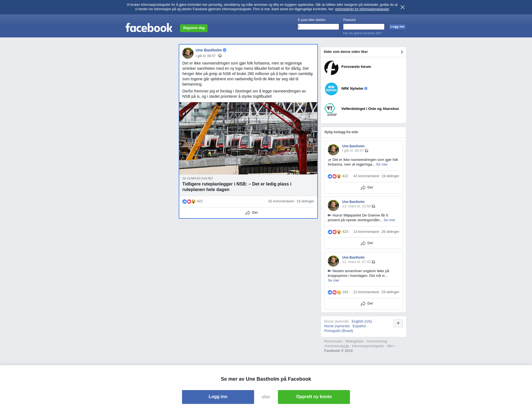
Task: Click public globe icon on main post
Action: point(220,56)
